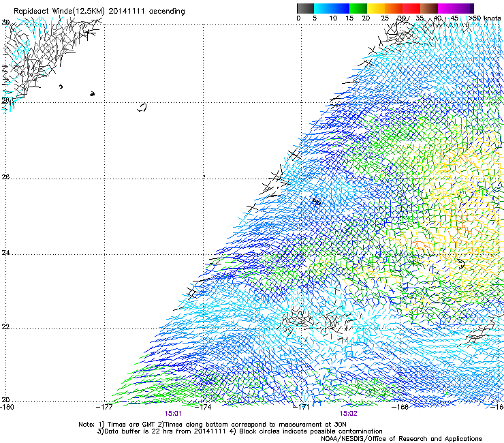Click the purple time label '15:02'
This screenshot has width=504, height=443.
(348, 414)
